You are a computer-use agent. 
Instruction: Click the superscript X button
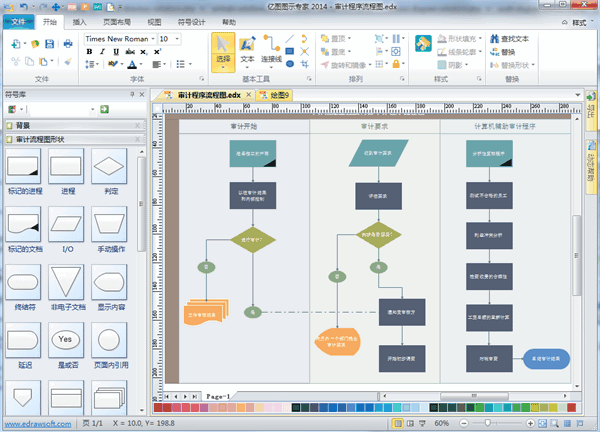157,52
